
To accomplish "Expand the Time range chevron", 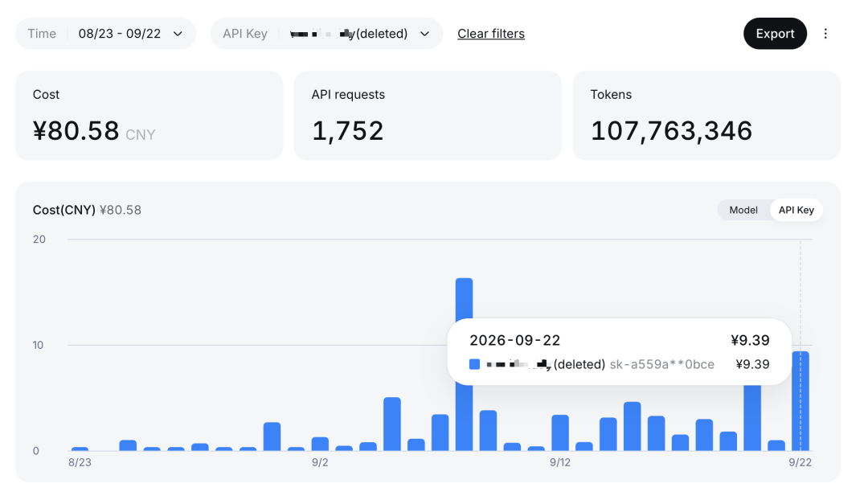I will pos(178,34).
